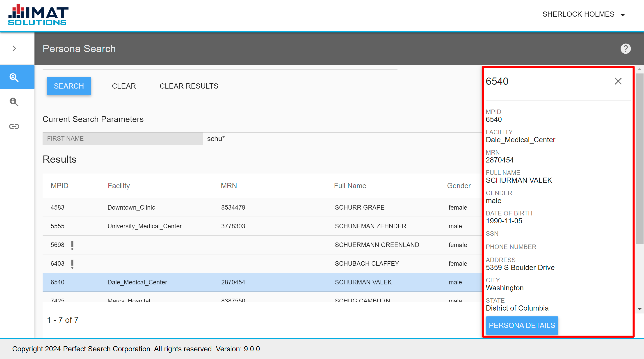Image resolution: width=644 pixels, height=359 pixels.
Task: Select the SCHUERMANN GREENLAND result row
Action: pyautogui.click(x=262, y=245)
